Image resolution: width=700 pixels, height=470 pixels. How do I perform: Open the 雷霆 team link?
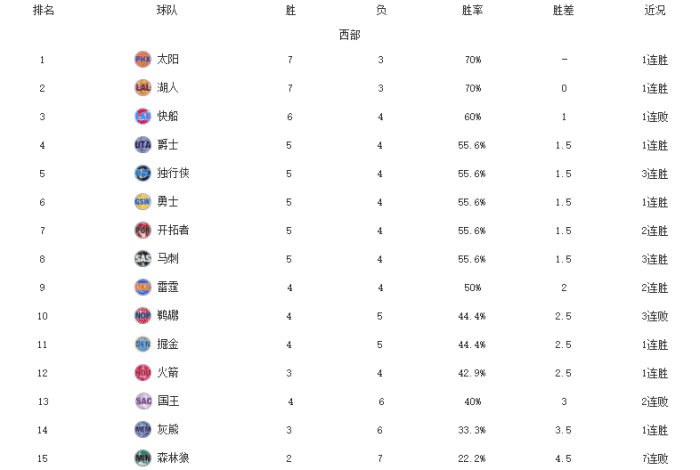tap(168, 287)
